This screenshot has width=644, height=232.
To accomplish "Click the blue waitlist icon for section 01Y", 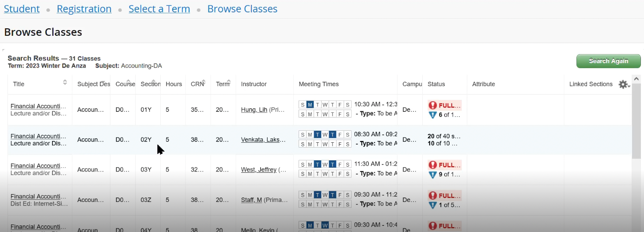I will click(x=433, y=115).
